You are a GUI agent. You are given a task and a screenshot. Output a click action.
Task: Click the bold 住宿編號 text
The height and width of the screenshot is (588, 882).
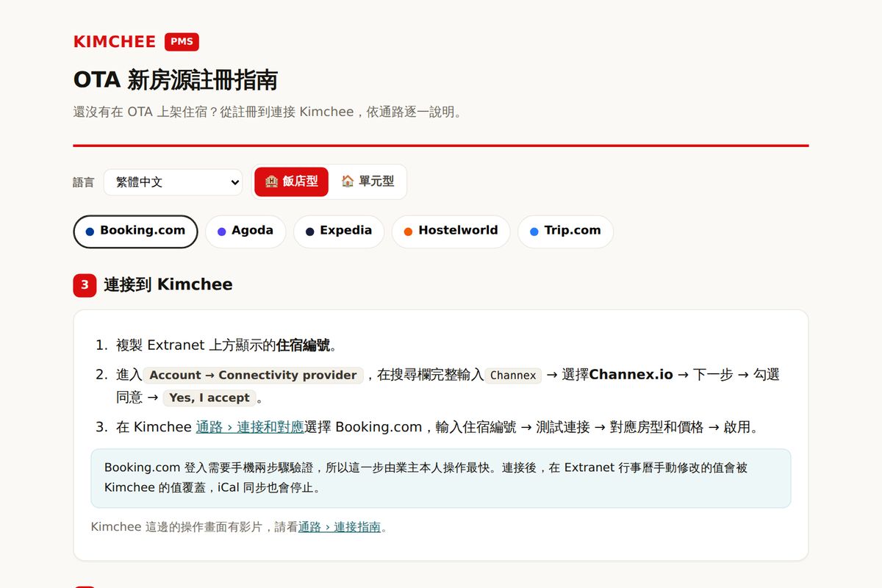303,345
